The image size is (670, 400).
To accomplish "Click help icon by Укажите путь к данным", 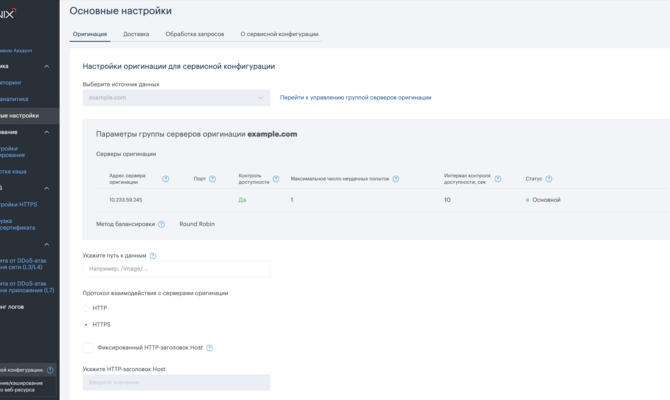I will click(153, 256).
